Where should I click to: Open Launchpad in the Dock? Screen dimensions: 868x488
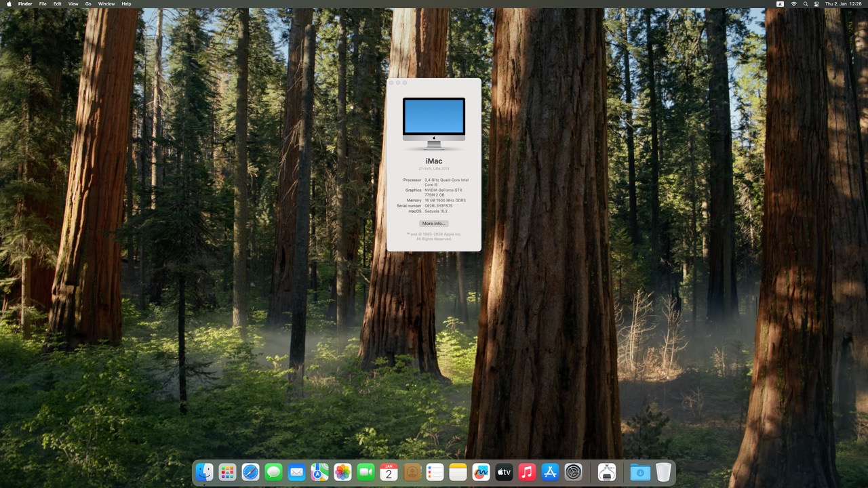pos(228,472)
